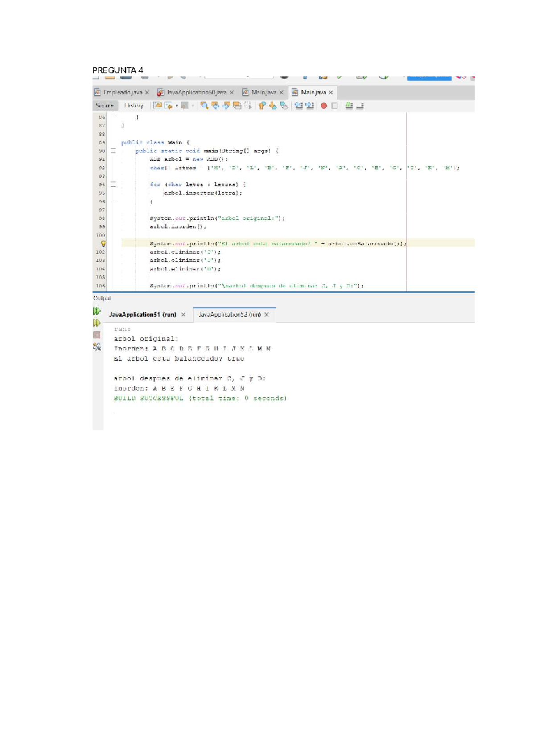
Task: Switch editor to Source view
Action: [x=105, y=106]
